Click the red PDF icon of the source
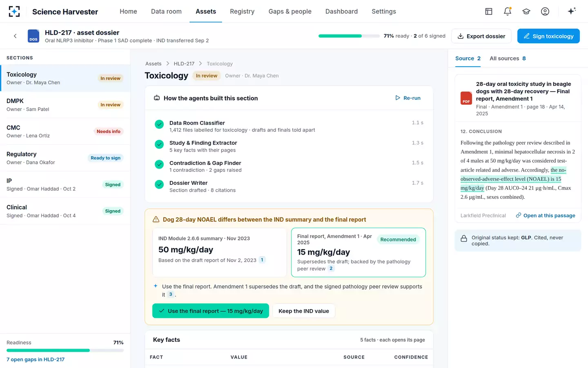 [x=466, y=98]
